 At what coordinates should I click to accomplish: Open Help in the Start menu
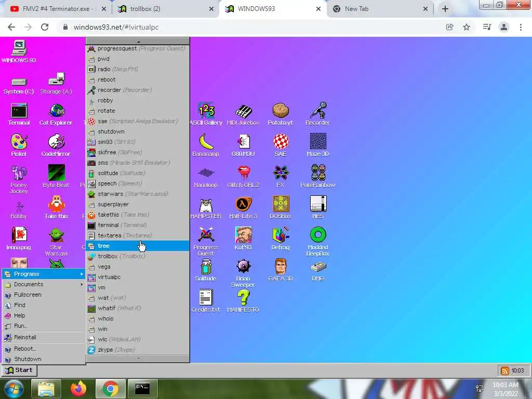pyautogui.click(x=44, y=315)
